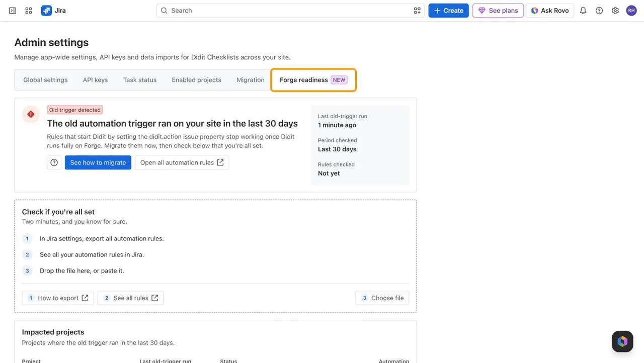
Task: Click step 'Drop the file here, or paste it.'
Action: [x=82, y=270]
